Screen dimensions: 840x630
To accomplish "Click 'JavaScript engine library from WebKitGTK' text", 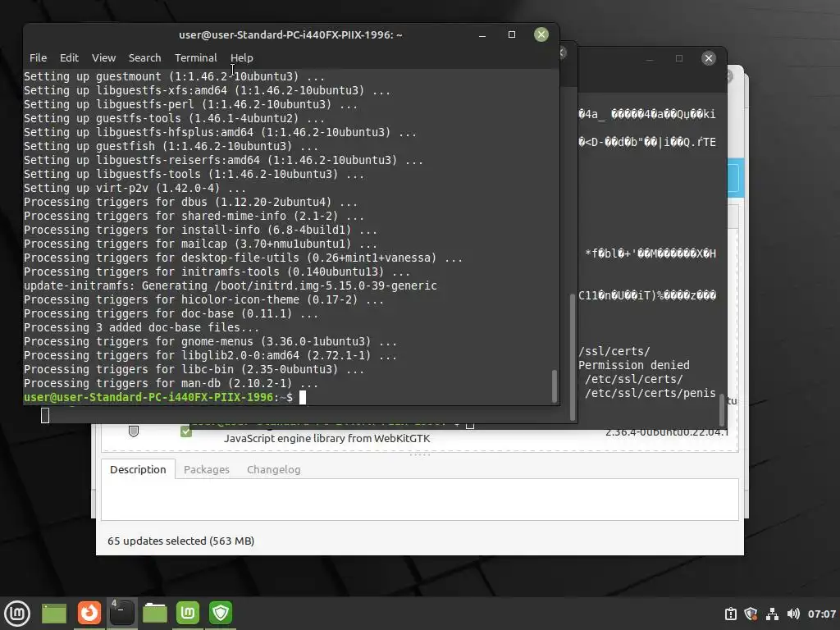I will pyautogui.click(x=326, y=439).
